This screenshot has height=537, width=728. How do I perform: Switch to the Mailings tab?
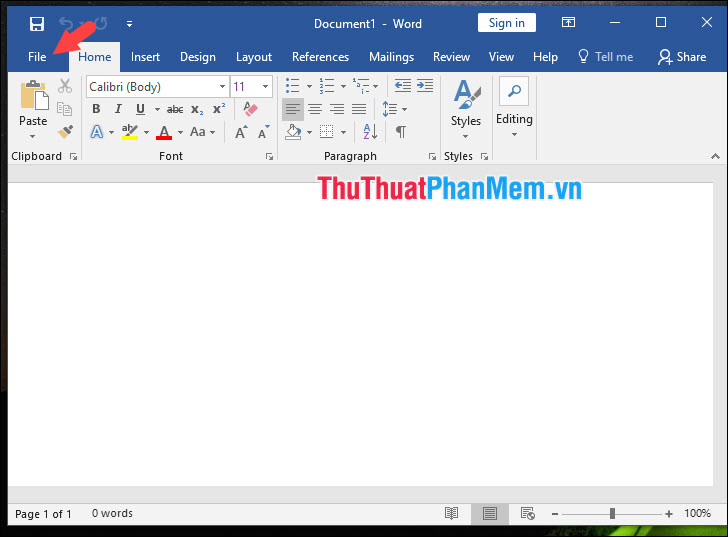pyautogui.click(x=391, y=57)
